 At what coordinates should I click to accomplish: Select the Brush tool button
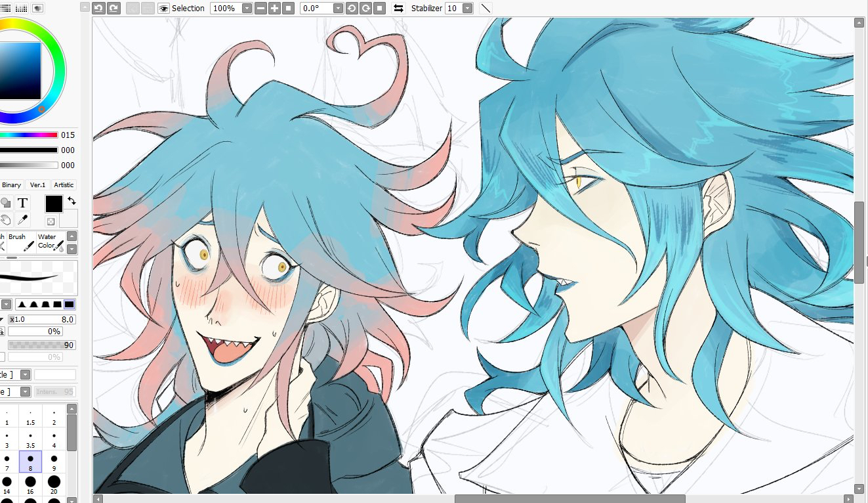coord(21,242)
